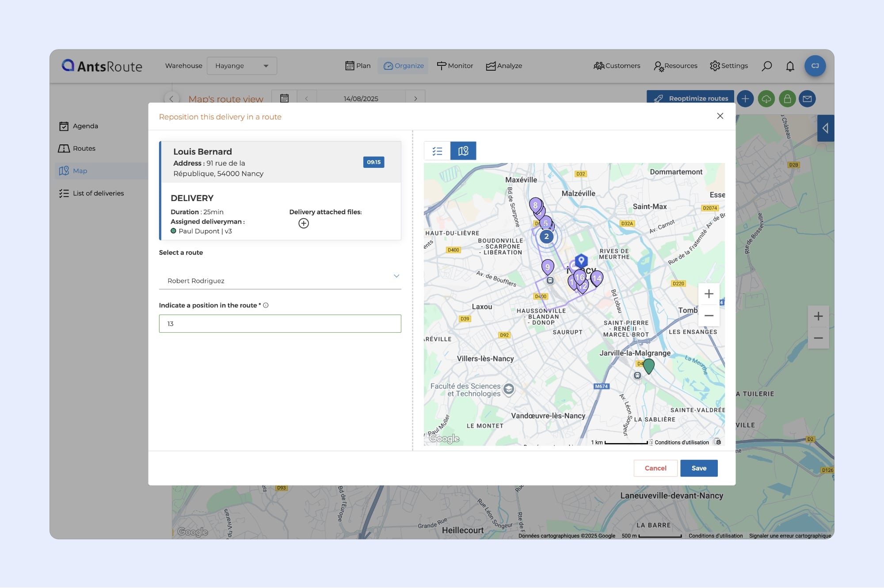Click the info icon beside position label

pos(266,305)
